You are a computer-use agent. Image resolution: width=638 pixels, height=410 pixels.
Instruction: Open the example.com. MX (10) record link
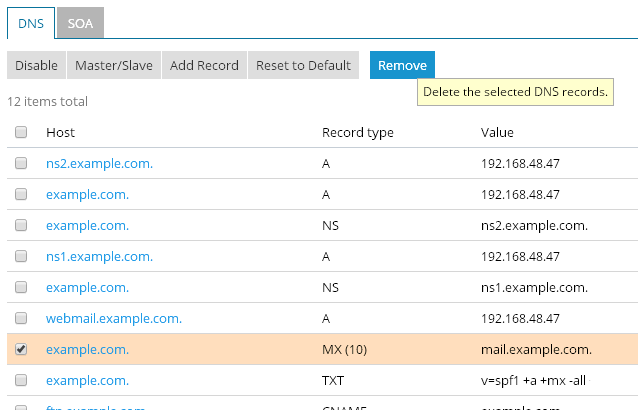pyautogui.click(x=87, y=349)
